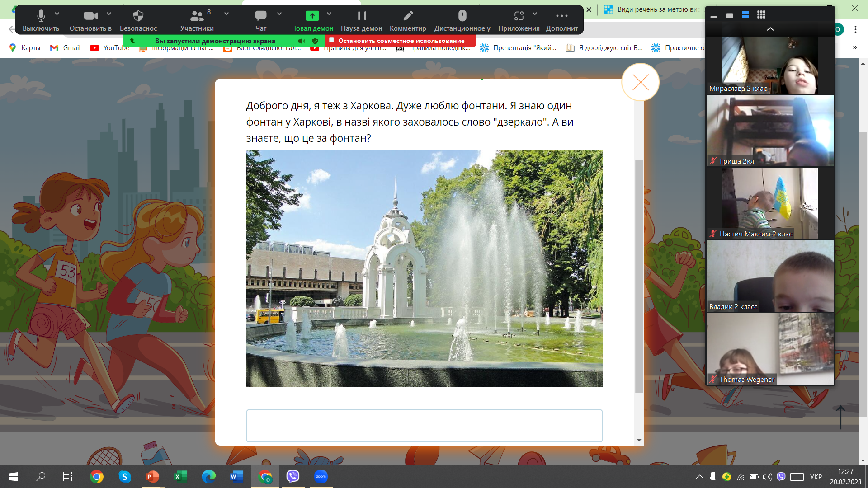Switch video panel to single speaker view

730,15
